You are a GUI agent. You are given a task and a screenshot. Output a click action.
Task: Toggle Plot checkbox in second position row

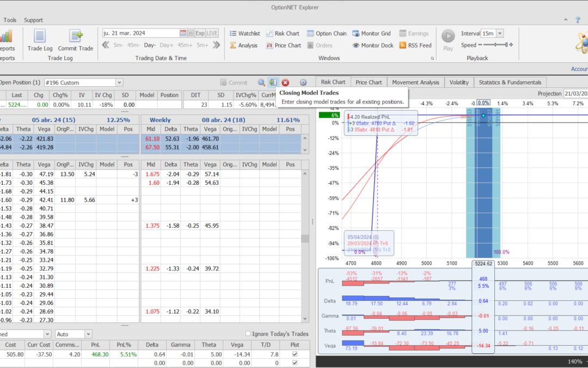[295, 363]
